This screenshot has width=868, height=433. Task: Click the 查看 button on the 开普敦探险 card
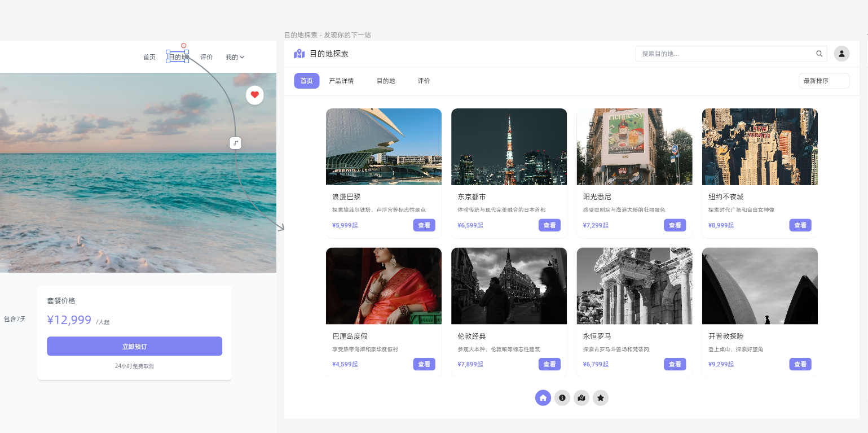point(800,364)
